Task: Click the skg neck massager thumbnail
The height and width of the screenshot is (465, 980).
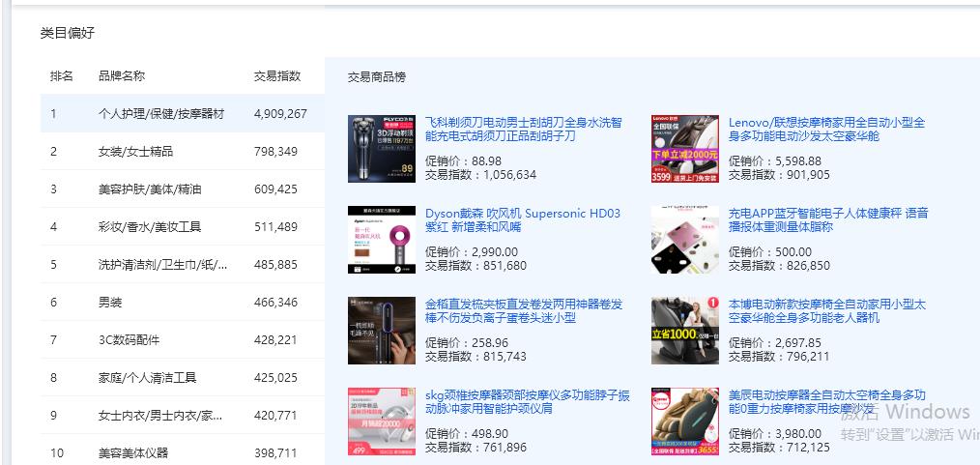Action: pyautogui.click(x=381, y=421)
